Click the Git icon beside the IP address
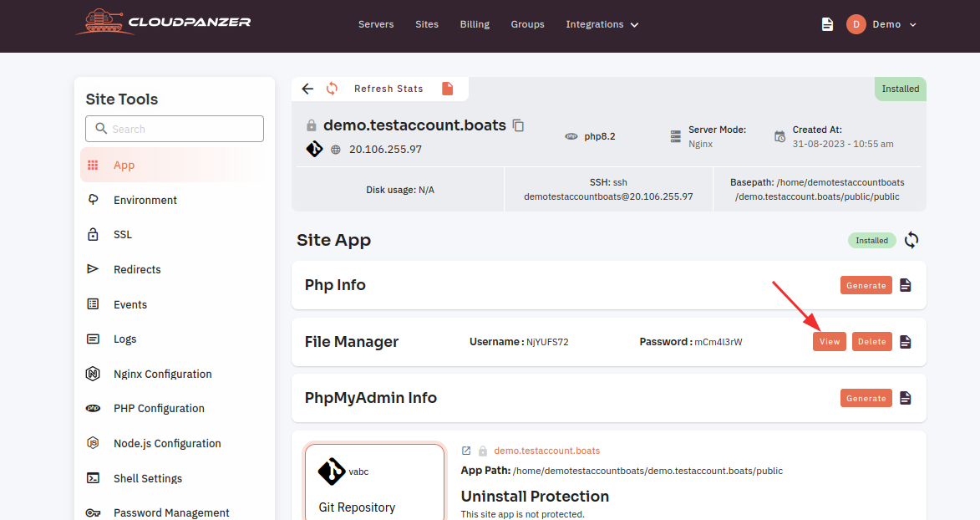The height and width of the screenshot is (520, 980). tap(314, 149)
